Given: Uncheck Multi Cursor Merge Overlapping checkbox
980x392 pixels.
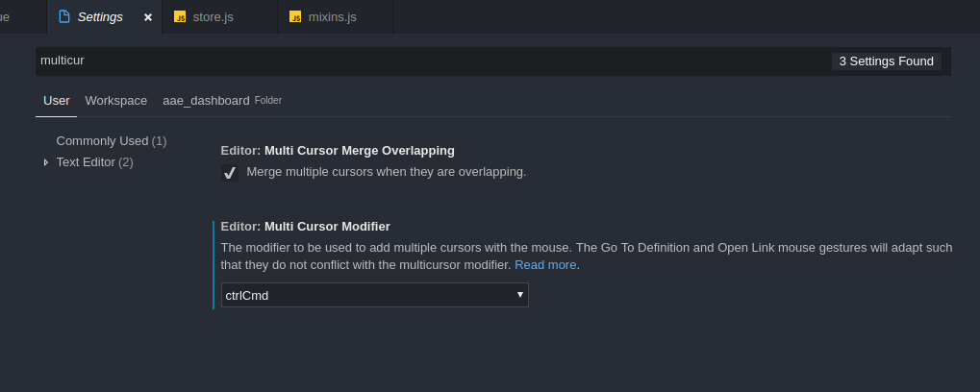Looking at the screenshot, I should click(230, 172).
